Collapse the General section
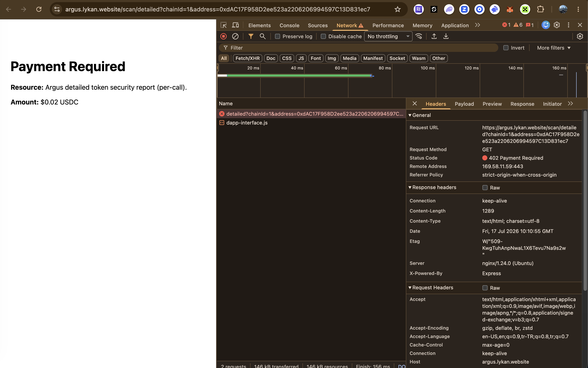 pyautogui.click(x=419, y=115)
